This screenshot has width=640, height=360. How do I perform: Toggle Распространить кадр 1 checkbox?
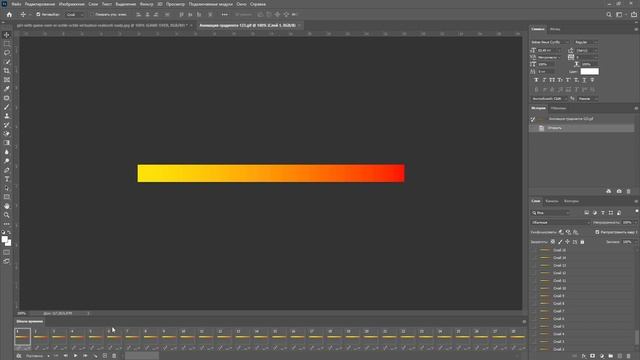tap(597, 232)
